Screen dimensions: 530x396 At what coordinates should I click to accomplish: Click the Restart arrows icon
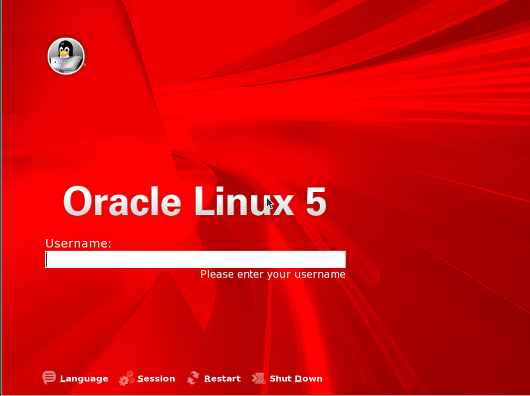pyautogui.click(x=193, y=378)
